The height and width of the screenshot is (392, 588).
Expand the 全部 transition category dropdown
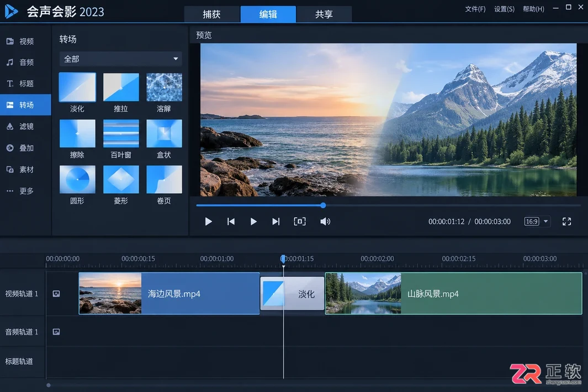[x=121, y=59]
